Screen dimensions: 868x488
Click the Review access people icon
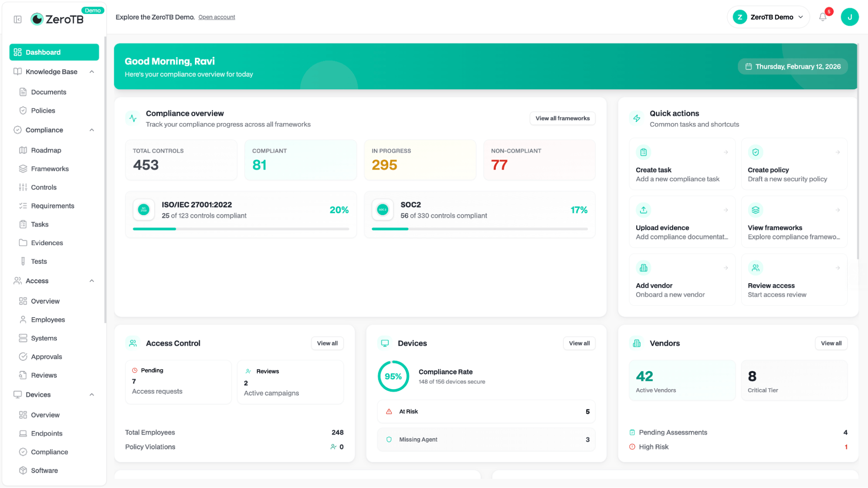point(756,268)
